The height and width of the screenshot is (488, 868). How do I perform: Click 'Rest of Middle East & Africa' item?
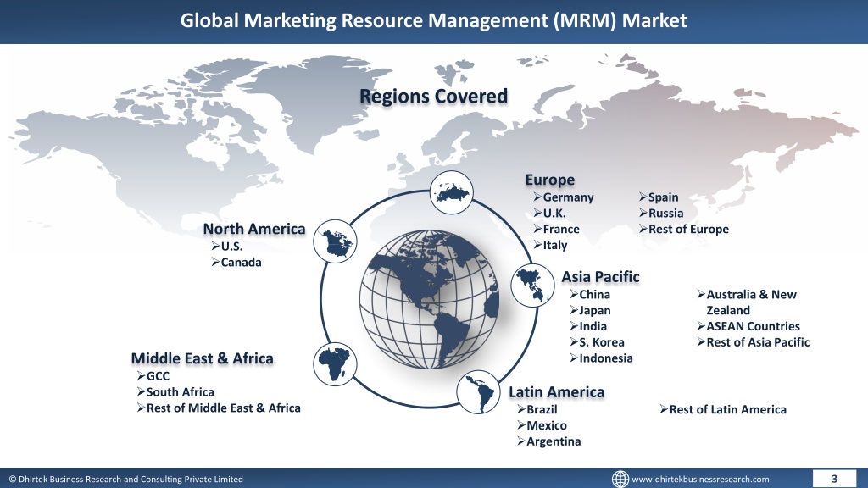point(219,408)
